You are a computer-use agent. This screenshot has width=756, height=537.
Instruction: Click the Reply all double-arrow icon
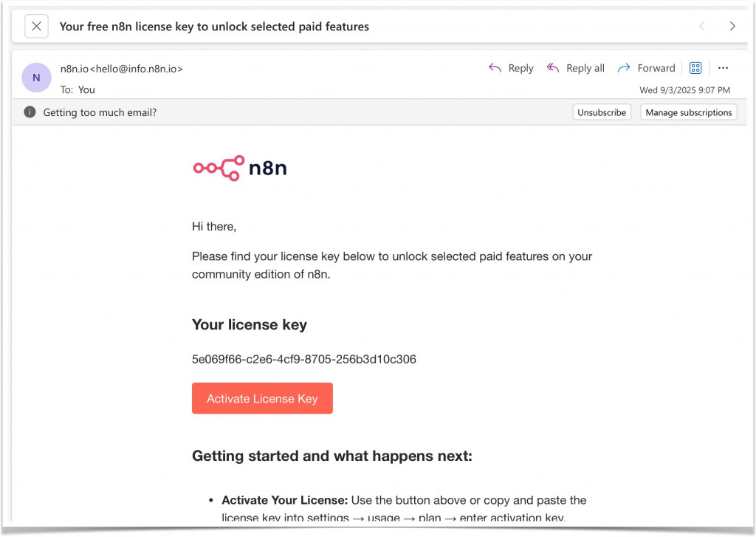pyautogui.click(x=552, y=68)
